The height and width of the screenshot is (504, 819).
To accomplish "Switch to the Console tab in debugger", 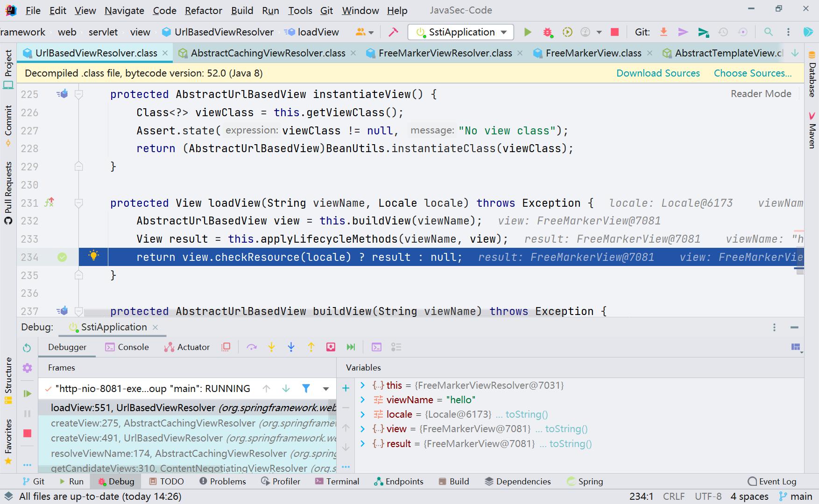I will coord(133,347).
